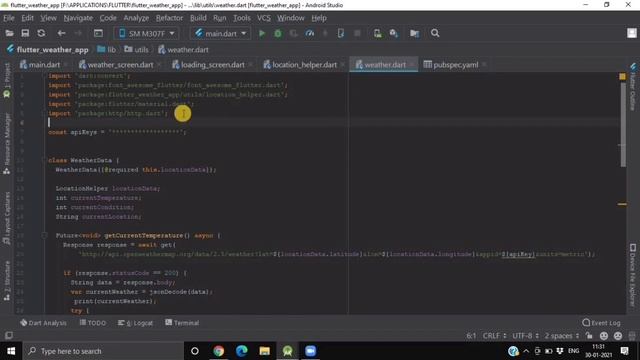
Task: Collapse the getCurrentTemperature method fold marker
Action: pos(44,236)
